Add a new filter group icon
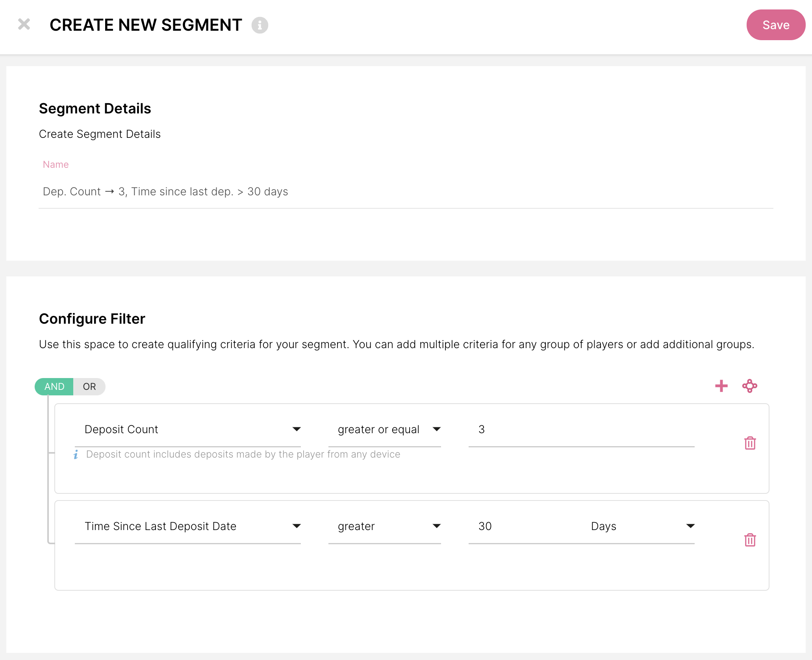The image size is (812, 660). click(x=749, y=386)
